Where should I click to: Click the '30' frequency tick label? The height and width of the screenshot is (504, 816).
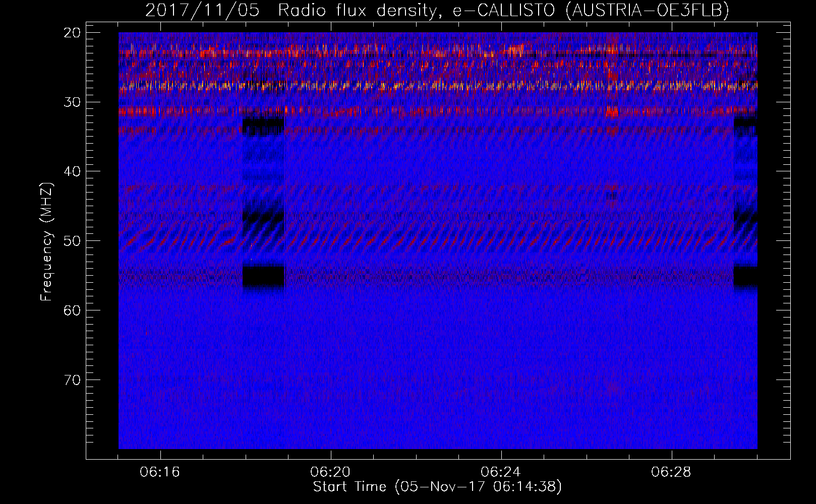(x=73, y=102)
